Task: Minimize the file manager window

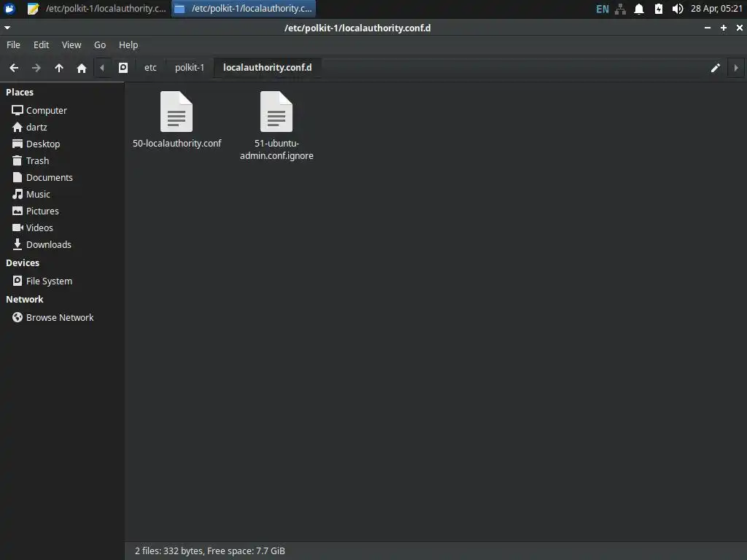Action: coord(708,28)
